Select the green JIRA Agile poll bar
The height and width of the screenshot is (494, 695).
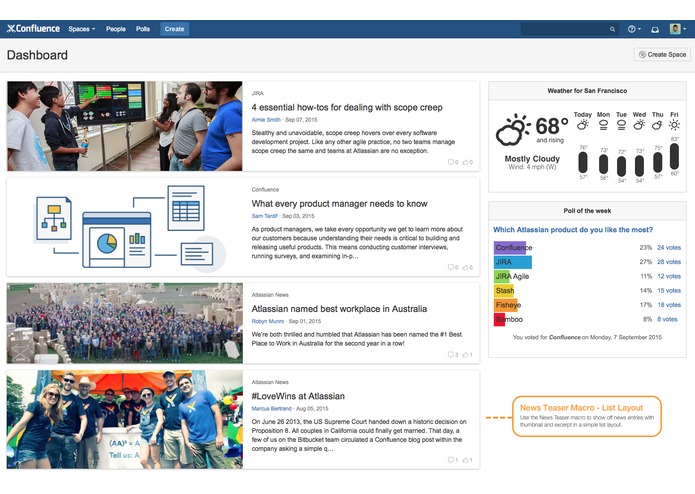502,276
